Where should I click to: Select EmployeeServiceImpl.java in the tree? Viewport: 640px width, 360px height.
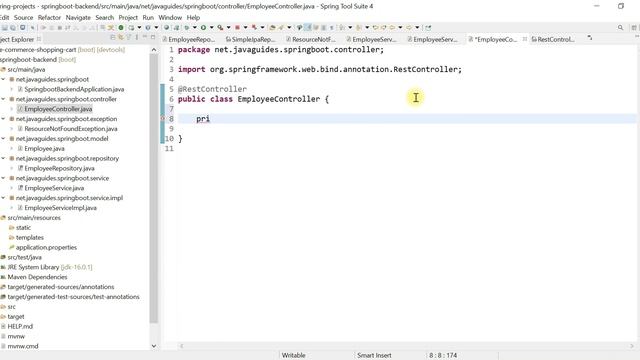[60, 208]
